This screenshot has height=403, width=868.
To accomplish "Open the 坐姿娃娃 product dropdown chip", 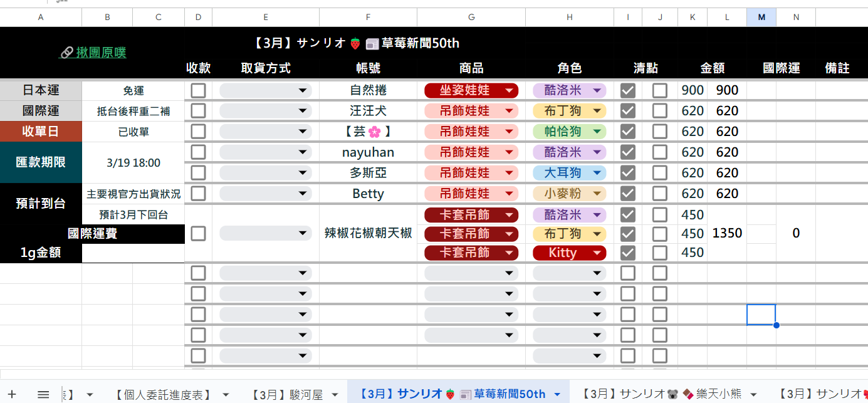I will (471, 90).
